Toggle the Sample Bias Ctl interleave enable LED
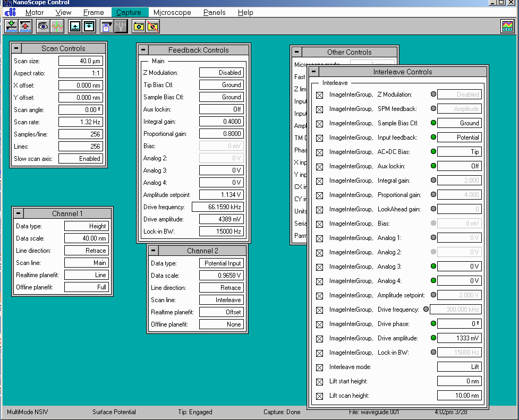The image size is (519, 420). (433, 123)
